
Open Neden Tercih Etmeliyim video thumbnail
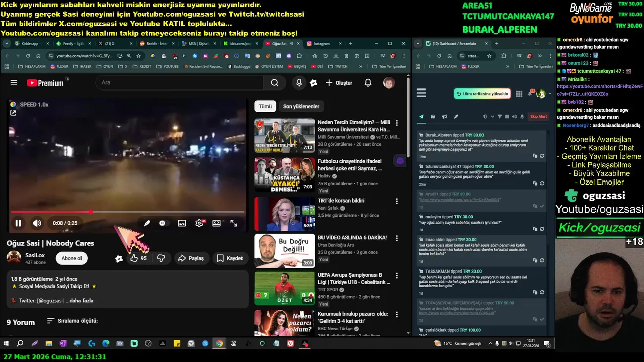285,136
